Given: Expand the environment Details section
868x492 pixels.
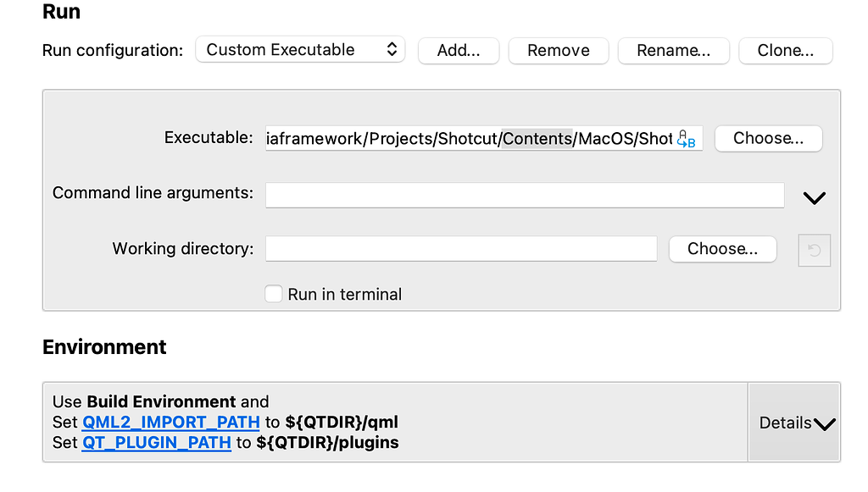Looking at the screenshot, I should pyautogui.click(x=796, y=423).
